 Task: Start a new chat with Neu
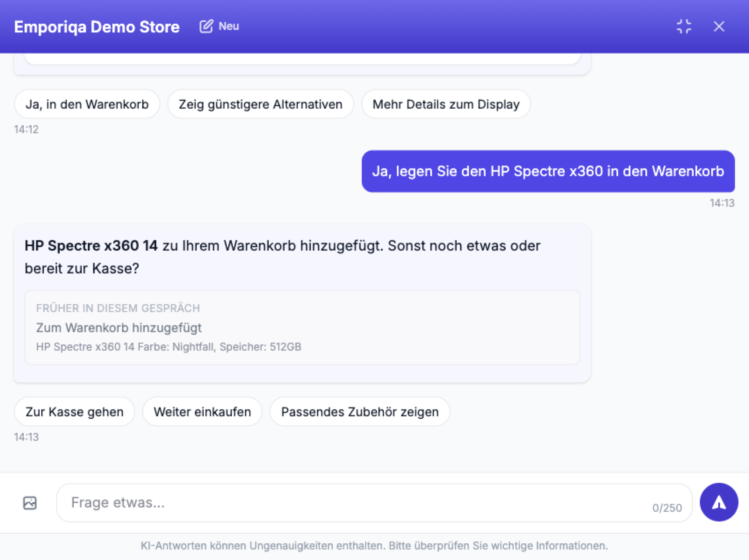220,26
